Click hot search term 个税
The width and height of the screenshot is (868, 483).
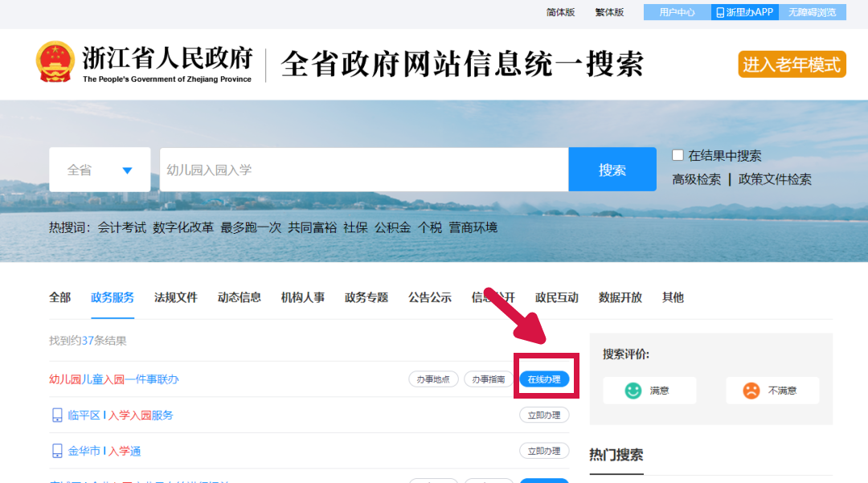[x=429, y=227]
